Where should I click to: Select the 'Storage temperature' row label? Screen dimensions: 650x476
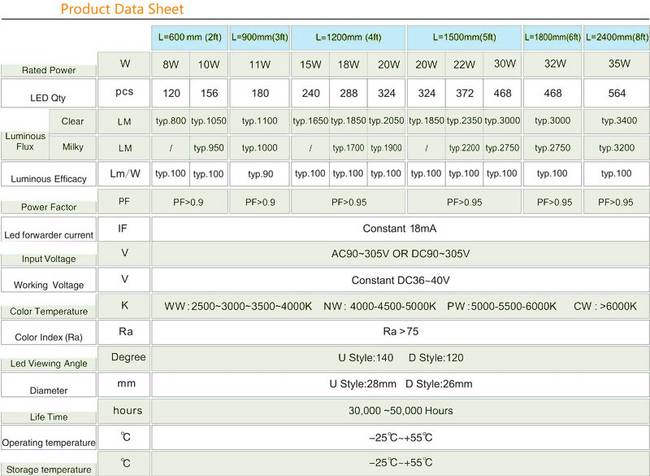[49, 469]
